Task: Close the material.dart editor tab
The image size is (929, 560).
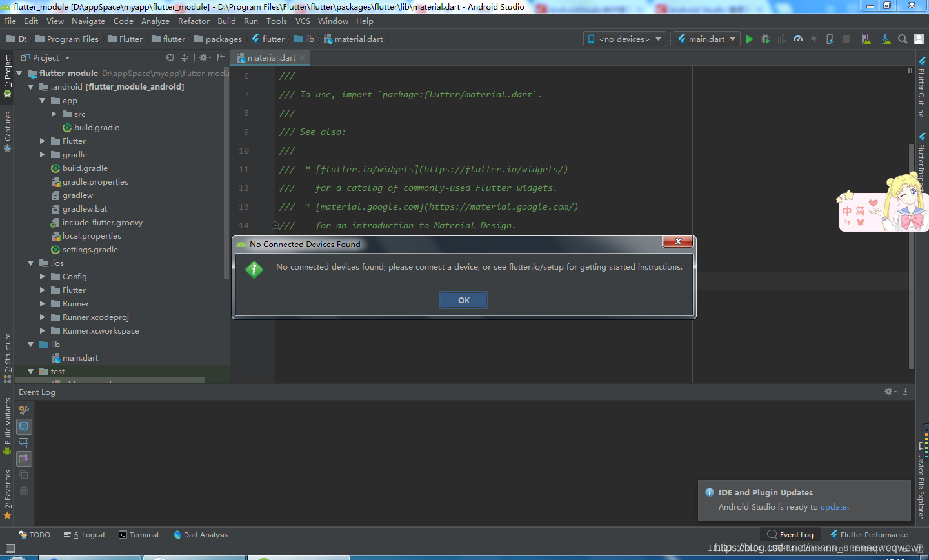Action: 302,57
